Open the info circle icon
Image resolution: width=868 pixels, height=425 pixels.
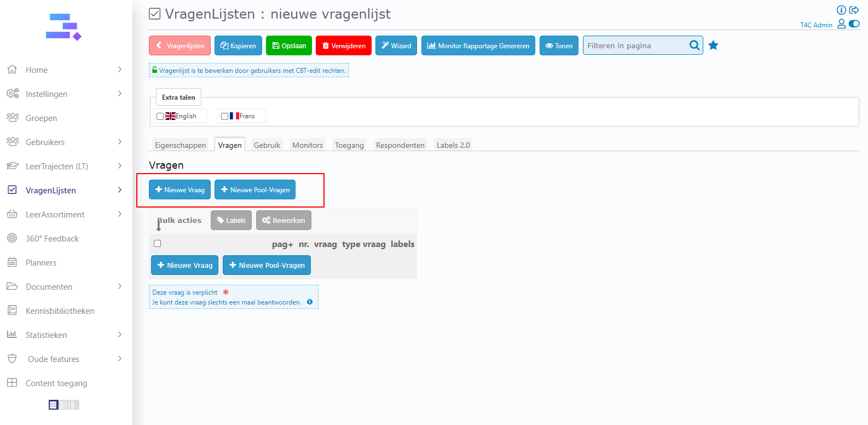pos(841,10)
